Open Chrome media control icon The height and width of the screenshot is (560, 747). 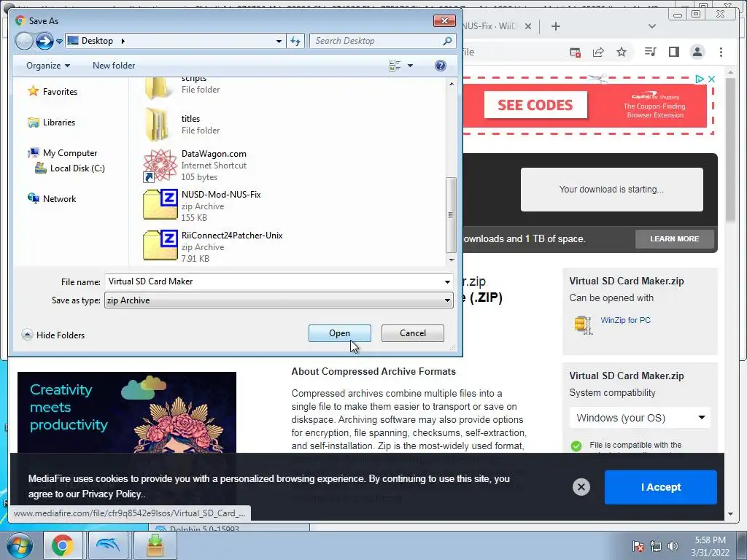coord(650,52)
